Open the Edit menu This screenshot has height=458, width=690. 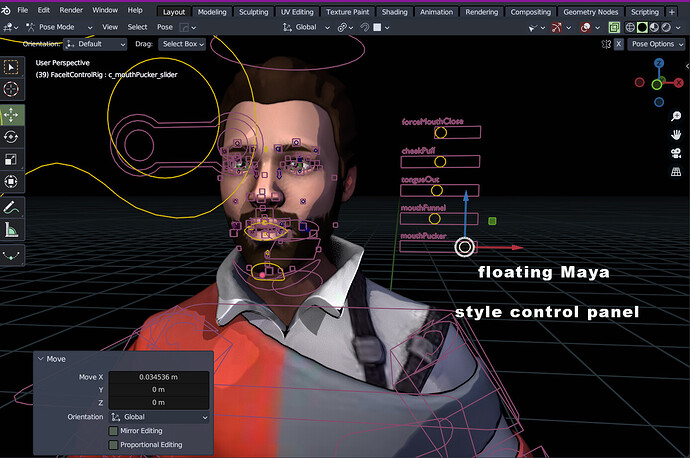point(44,10)
